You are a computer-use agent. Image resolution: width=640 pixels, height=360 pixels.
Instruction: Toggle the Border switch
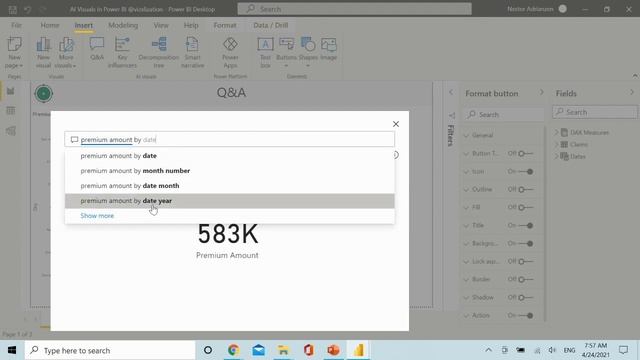click(x=526, y=279)
